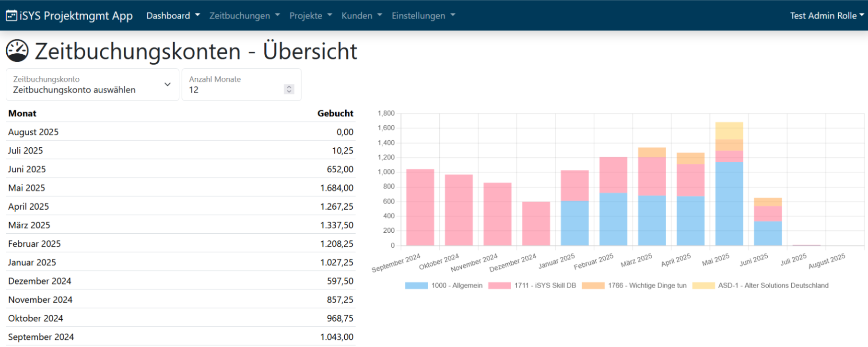Viewport: 868px width, 347px height.
Task: Click the Juni 2025 orange bar segment
Action: [x=768, y=202]
